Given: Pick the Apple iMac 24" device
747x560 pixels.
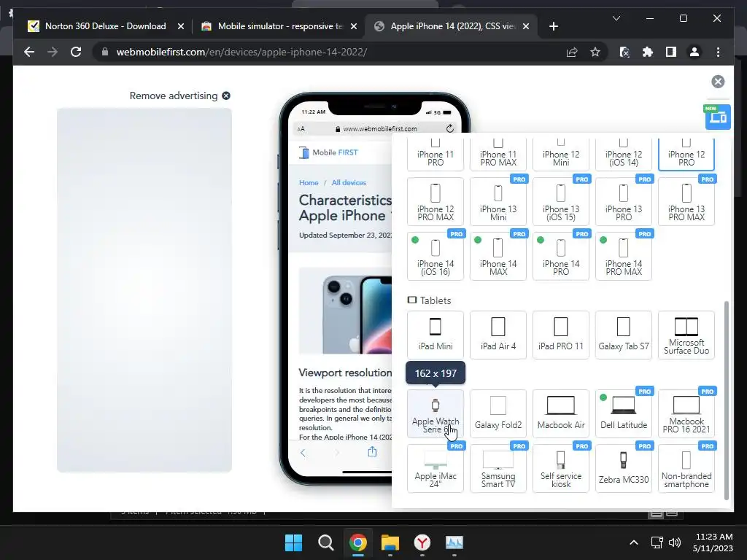Looking at the screenshot, I should point(436,468).
